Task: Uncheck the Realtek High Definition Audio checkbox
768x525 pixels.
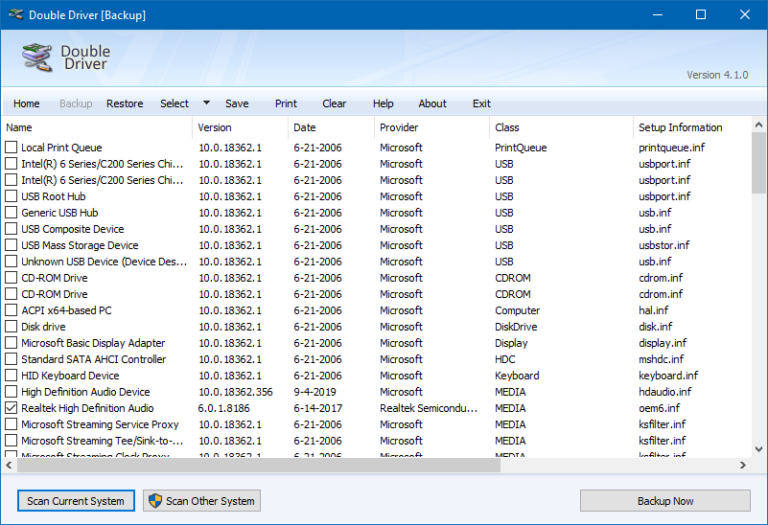Action: tap(11, 409)
